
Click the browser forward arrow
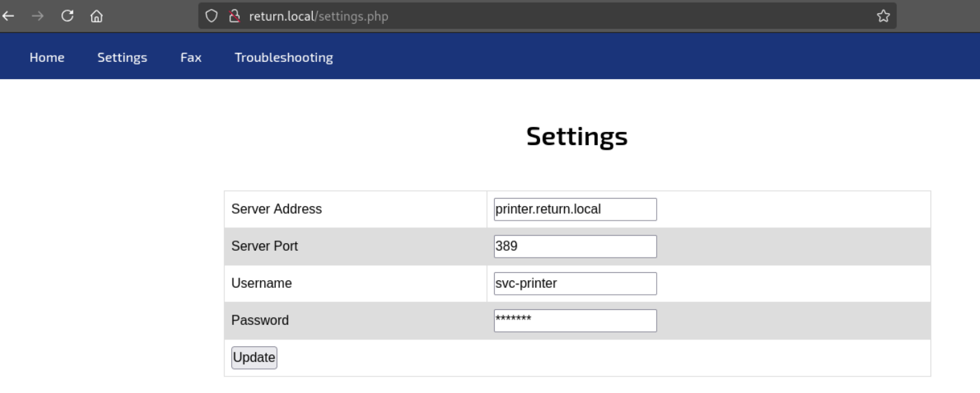38,16
